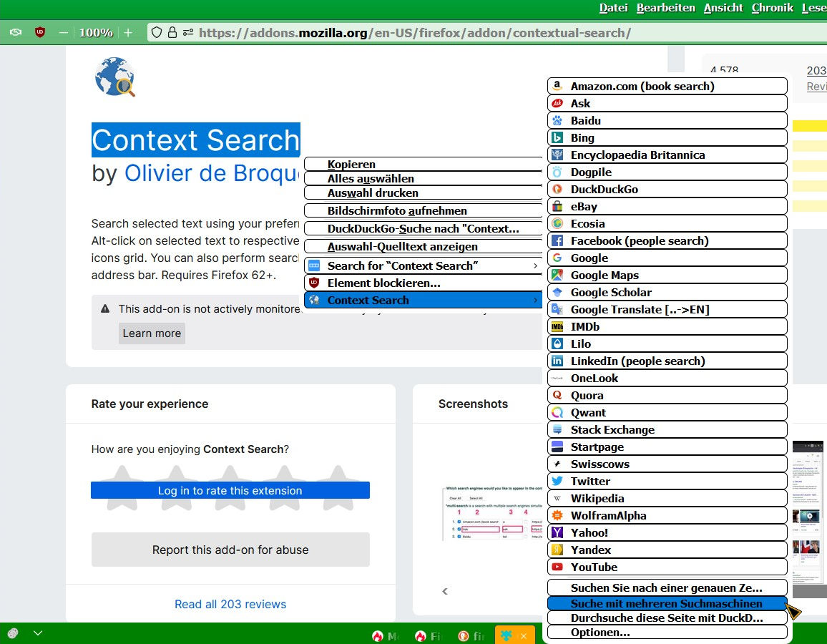Click the YouTube play icon
The height and width of the screenshot is (644, 827).
pyautogui.click(x=557, y=567)
